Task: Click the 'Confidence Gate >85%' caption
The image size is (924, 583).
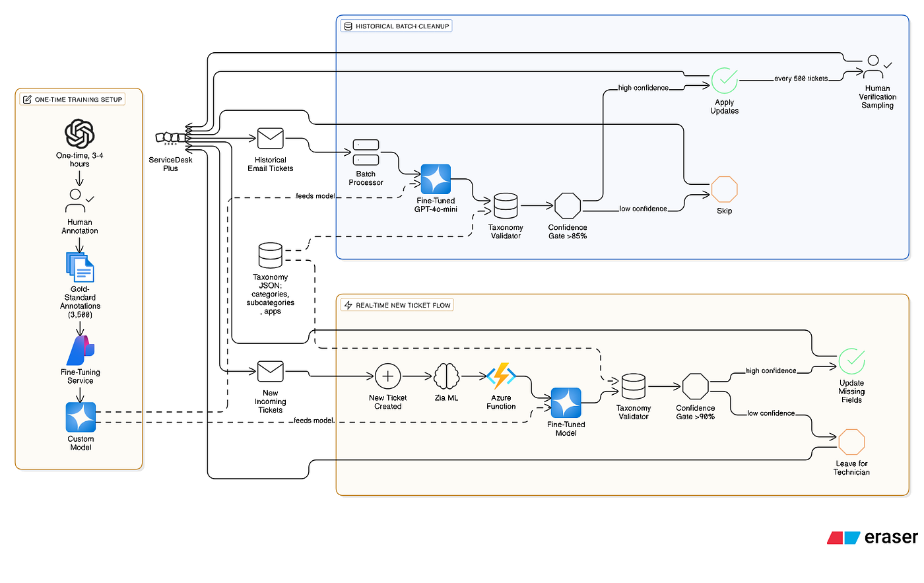Action: tap(568, 232)
